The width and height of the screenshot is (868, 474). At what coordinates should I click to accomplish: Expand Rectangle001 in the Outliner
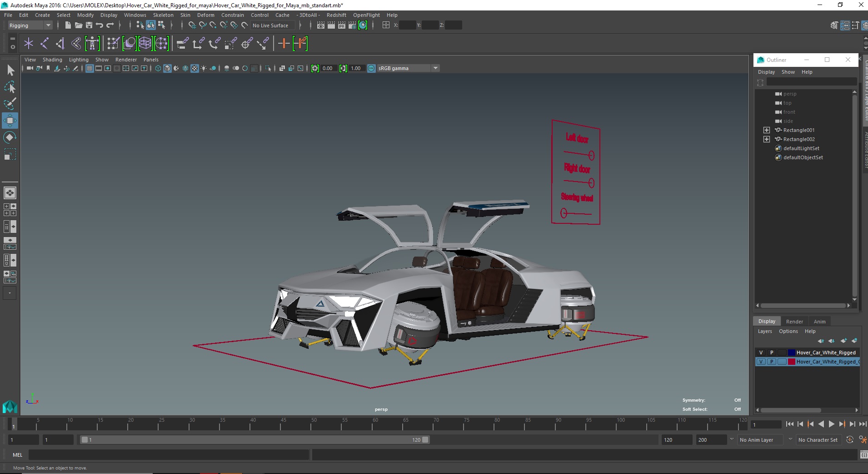point(767,130)
